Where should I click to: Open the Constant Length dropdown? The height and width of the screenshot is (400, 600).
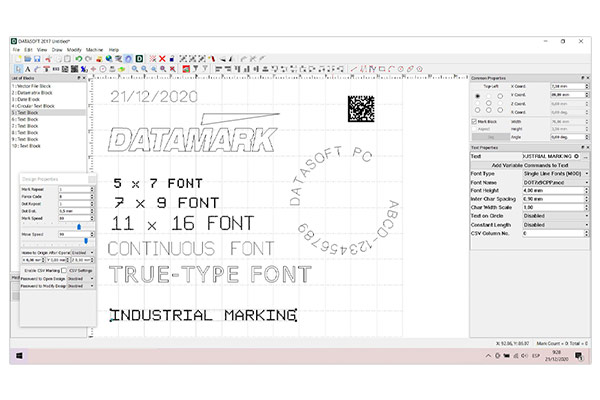[556, 225]
